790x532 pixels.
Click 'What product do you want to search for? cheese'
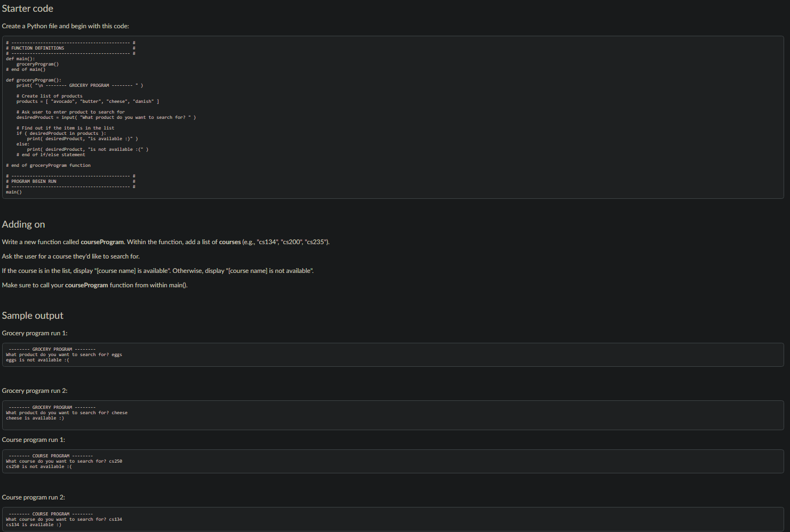67,413
